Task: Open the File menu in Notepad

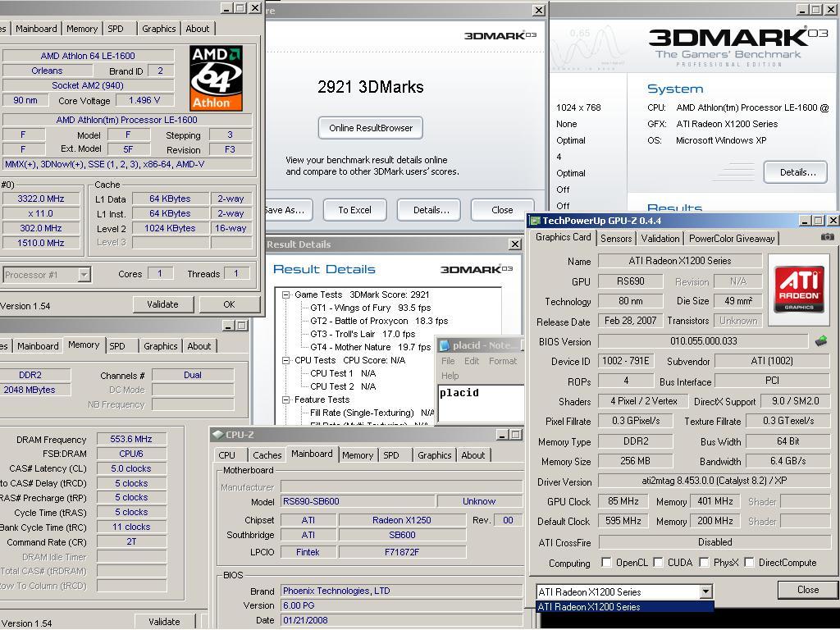Action: pos(448,361)
